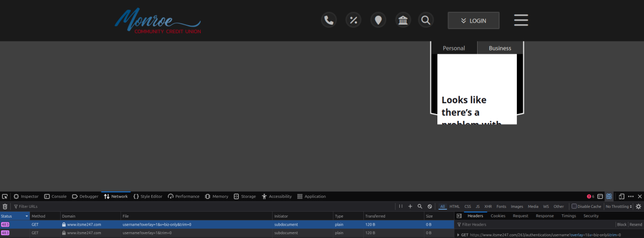Toggle Responsive Design Mode icon

(x=621, y=196)
